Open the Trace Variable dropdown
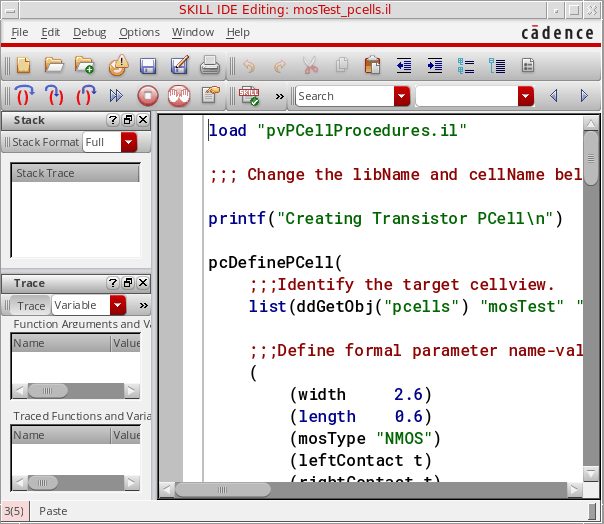Image resolution: width=604 pixels, height=524 pixels. click(x=118, y=306)
